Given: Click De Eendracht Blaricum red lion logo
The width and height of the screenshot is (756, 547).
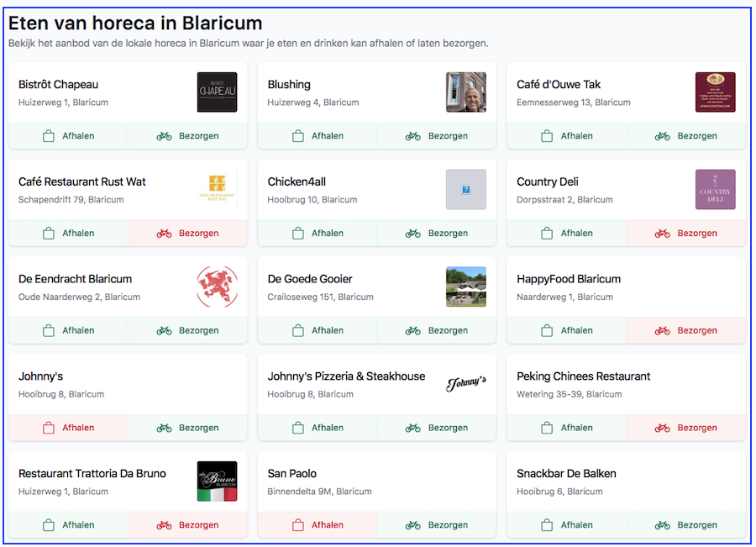Looking at the screenshot, I should pyautogui.click(x=217, y=287).
